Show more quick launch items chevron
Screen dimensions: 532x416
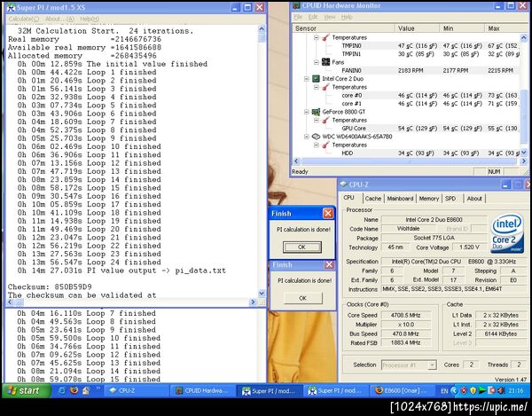98,389
